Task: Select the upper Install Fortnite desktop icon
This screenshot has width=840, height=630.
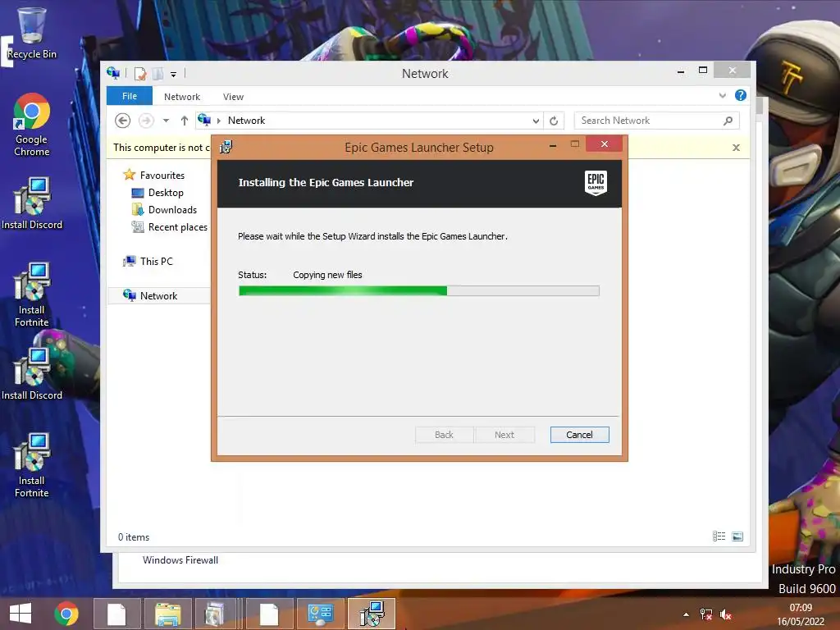Action: (32, 294)
